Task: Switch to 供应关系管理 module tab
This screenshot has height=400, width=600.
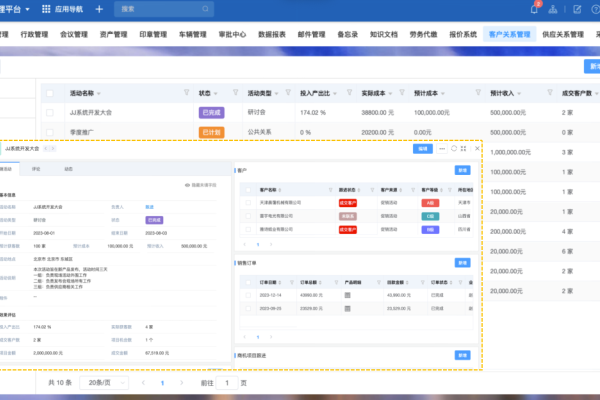Action: click(563, 34)
